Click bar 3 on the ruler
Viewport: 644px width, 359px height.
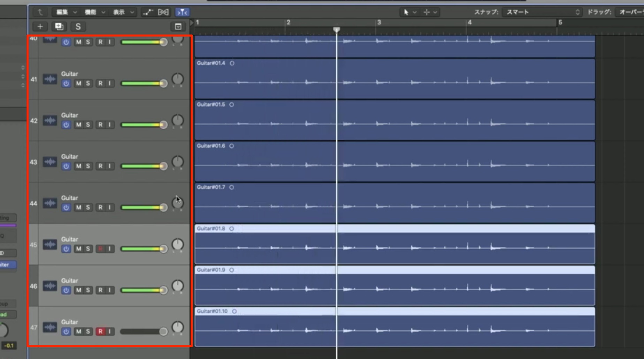click(x=379, y=22)
